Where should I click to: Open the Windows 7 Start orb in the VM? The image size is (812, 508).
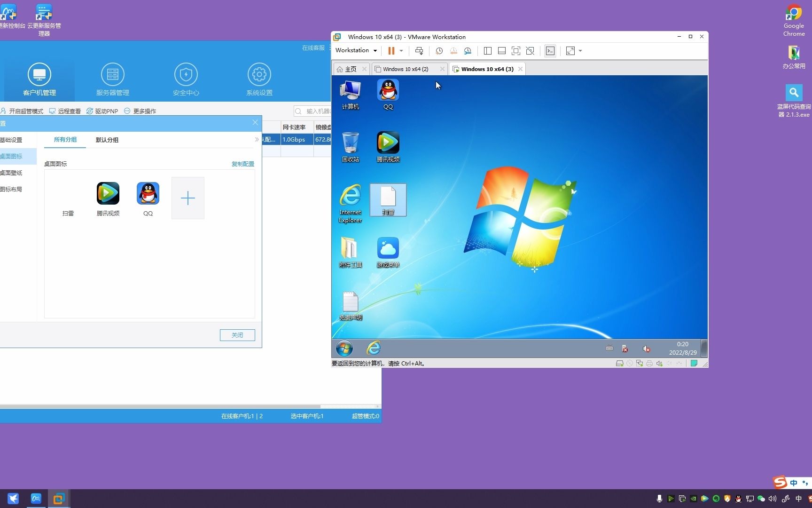click(344, 349)
